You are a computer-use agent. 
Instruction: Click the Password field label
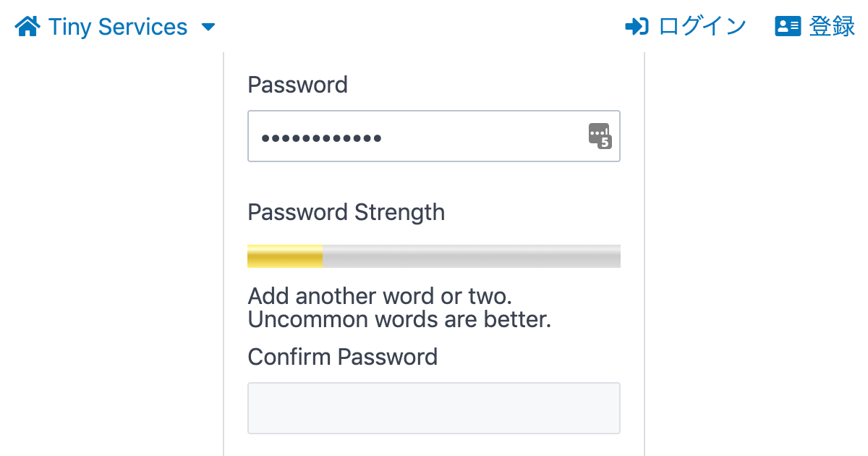point(297,85)
